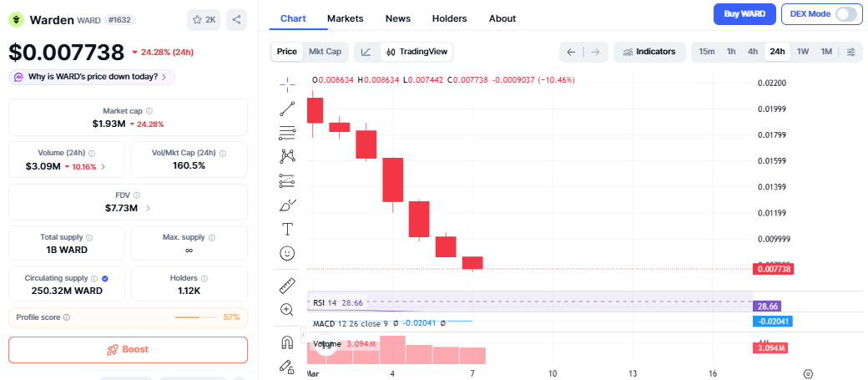The width and height of the screenshot is (868, 380).
Task: Expand "Why is WARD's price down today?"
Action: pos(92,77)
